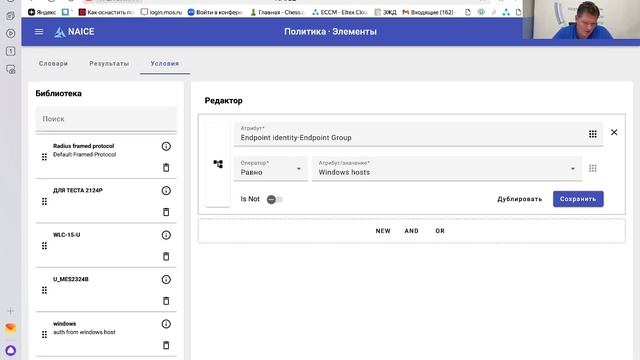Add a NEW condition
This screenshot has height=360, width=640.
point(383,231)
